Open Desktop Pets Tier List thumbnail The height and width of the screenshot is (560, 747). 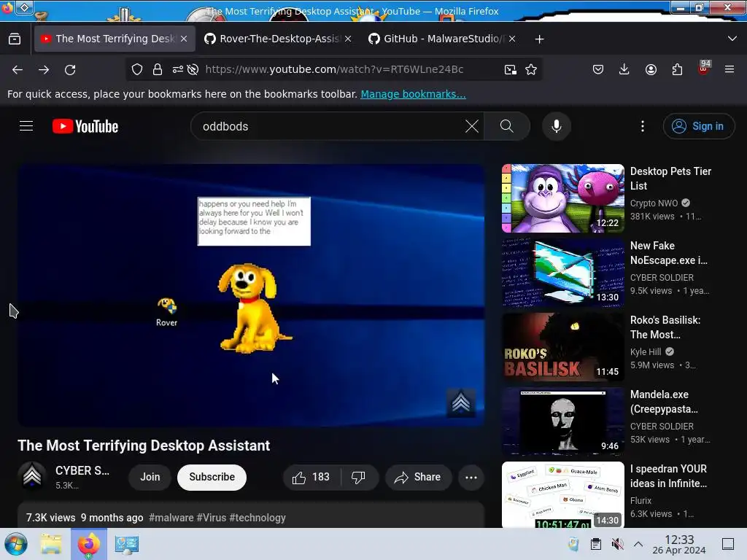[562, 198]
